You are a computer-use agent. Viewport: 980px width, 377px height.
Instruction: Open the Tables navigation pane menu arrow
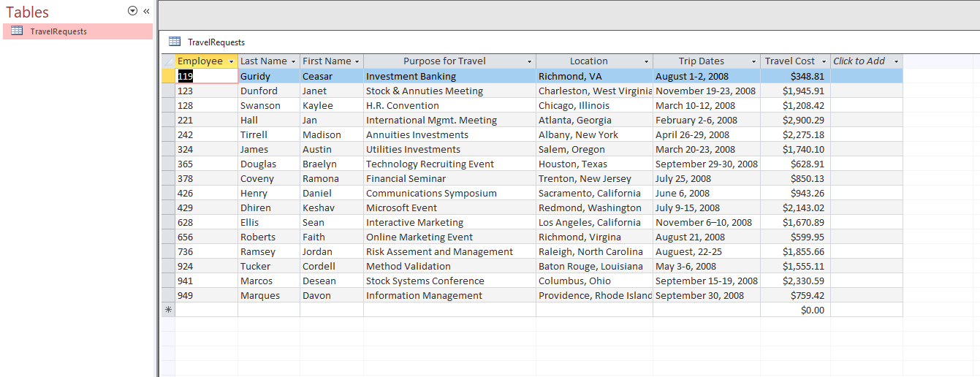coord(132,11)
